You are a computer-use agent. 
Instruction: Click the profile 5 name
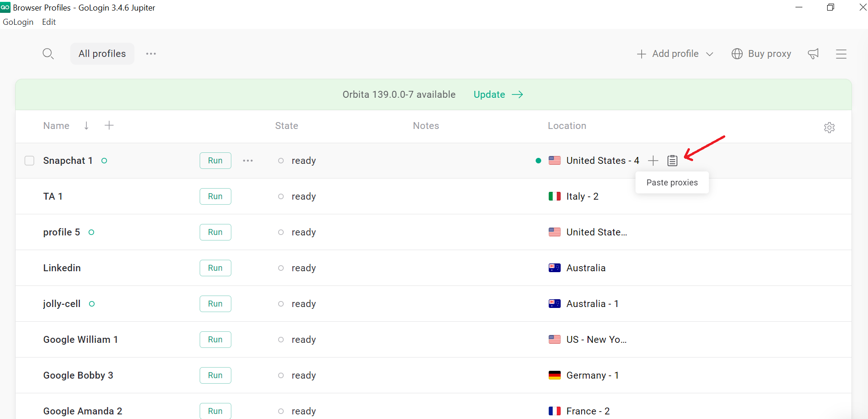(x=62, y=232)
